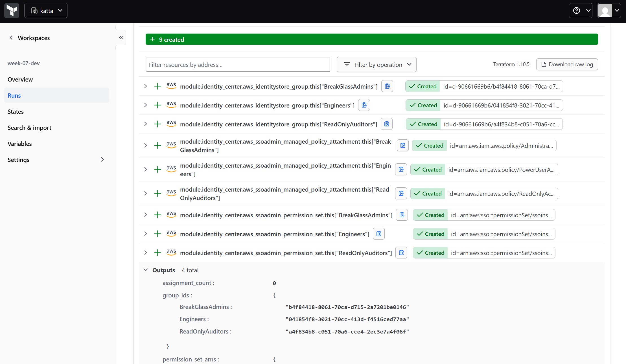The height and width of the screenshot is (364, 626).
Task: Expand permission_set ReadOnlyAuditors row
Action: [146, 253]
